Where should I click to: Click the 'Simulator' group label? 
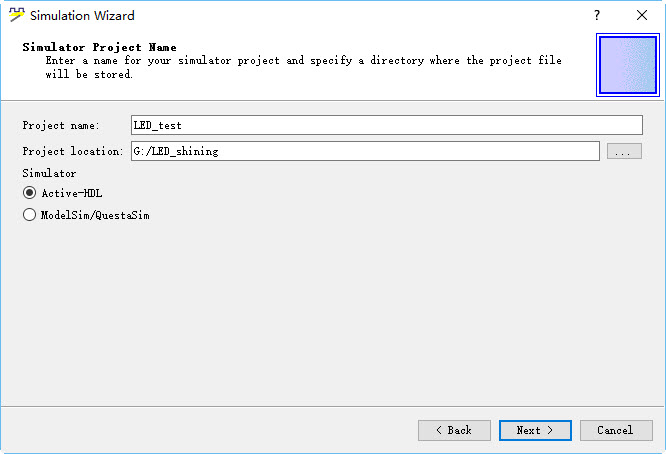point(49,173)
